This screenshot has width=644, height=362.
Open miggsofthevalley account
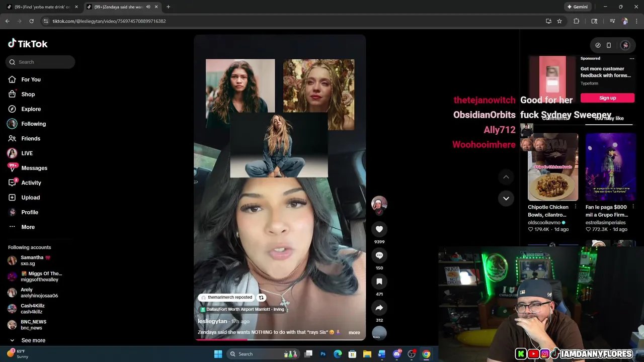click(35, 277)
